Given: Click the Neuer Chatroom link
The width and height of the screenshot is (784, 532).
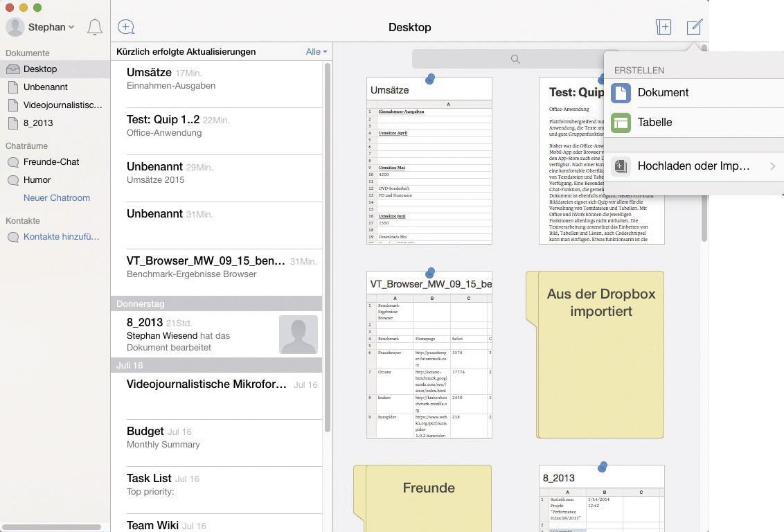Looking at the screenshot, I should coord(57,197).
